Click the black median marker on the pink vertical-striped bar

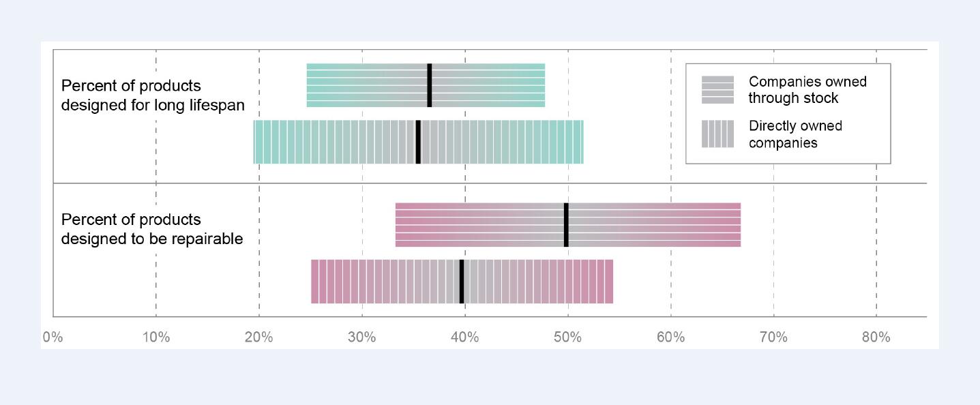click(462, 281)
